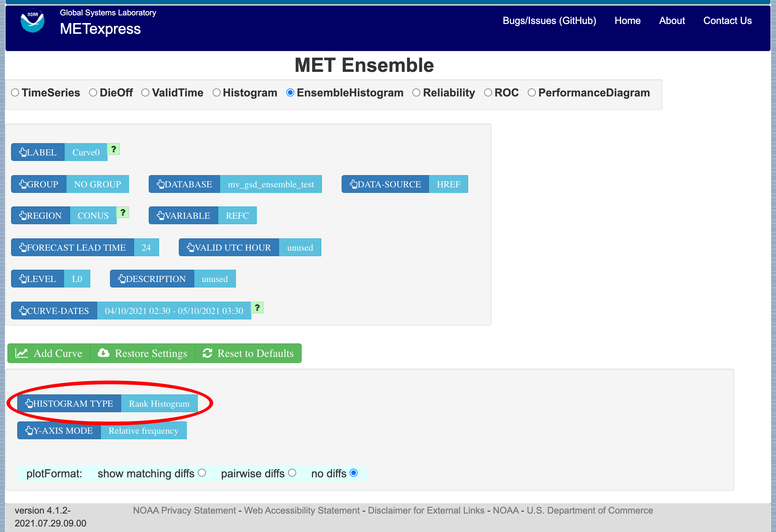Click the help icon beside the curve dates
The width and height of the screenshot is (776, 532).
(257, 307)
